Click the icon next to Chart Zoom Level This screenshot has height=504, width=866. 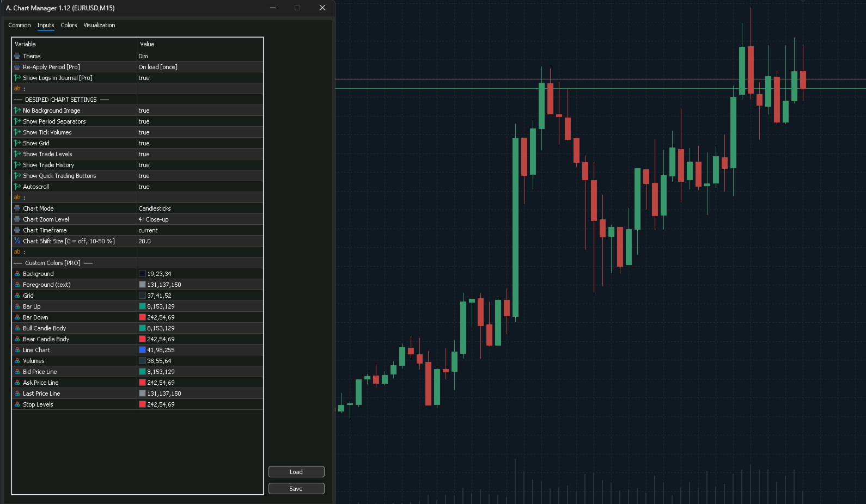click(x=17, y=219)
